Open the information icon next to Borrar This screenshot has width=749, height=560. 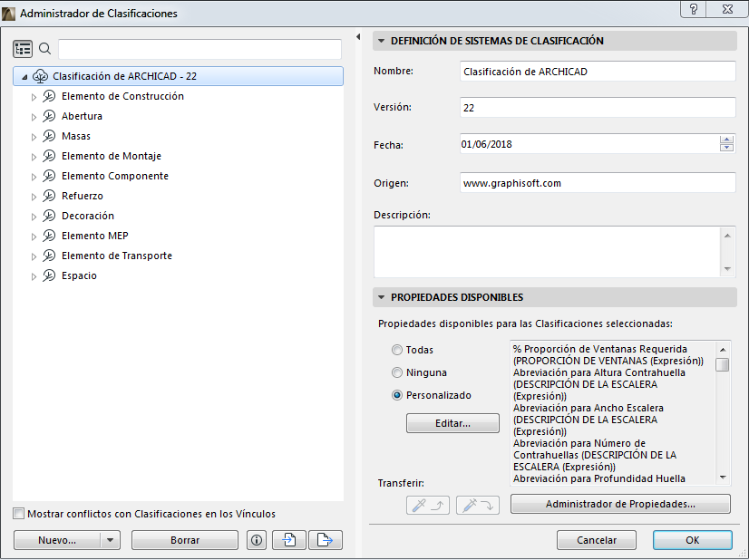point(256,540)
